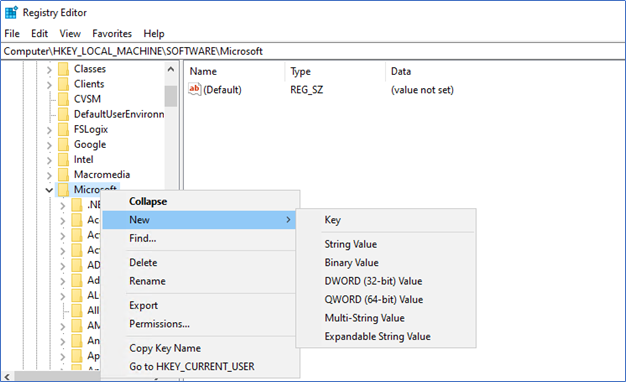Click the tree pane scroll up arrow

pyautogui.click(x=171, y=69)
